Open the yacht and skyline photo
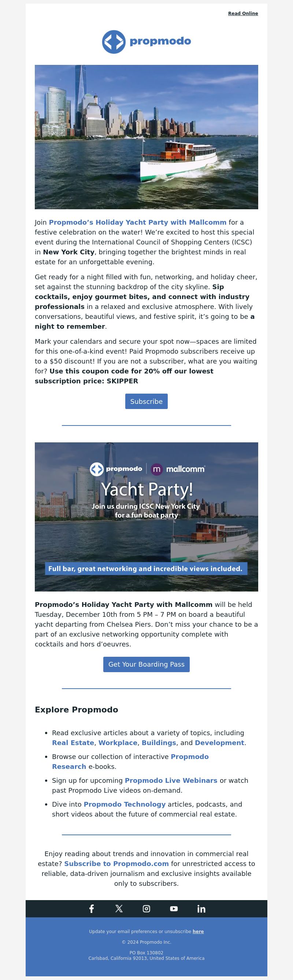293x980 pixels. coord(146,137)
